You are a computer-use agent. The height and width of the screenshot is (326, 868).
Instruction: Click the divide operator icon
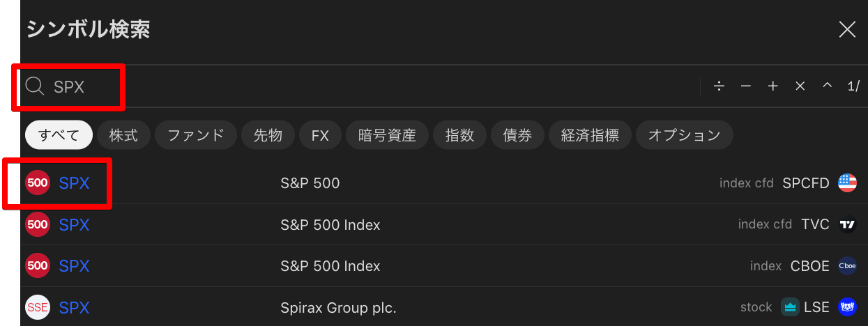(x=719, y=86)
